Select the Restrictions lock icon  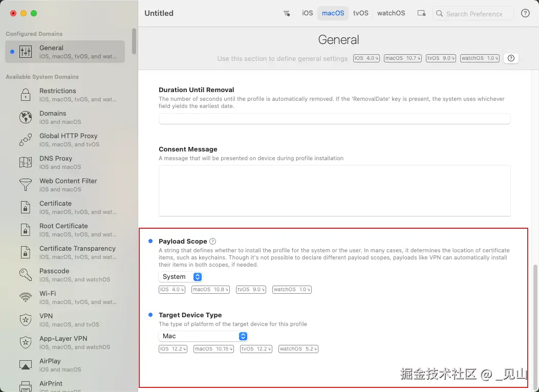click(26, 95)
